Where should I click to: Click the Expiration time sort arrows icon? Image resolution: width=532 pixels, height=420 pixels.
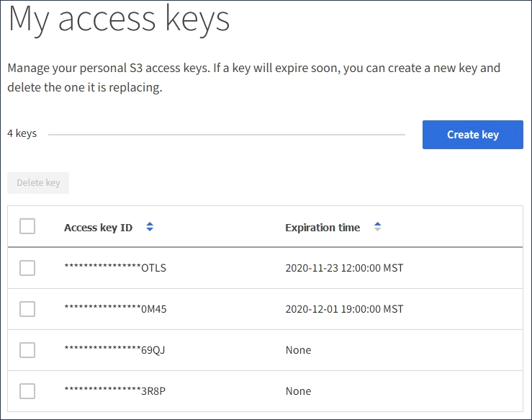(377, 227)
